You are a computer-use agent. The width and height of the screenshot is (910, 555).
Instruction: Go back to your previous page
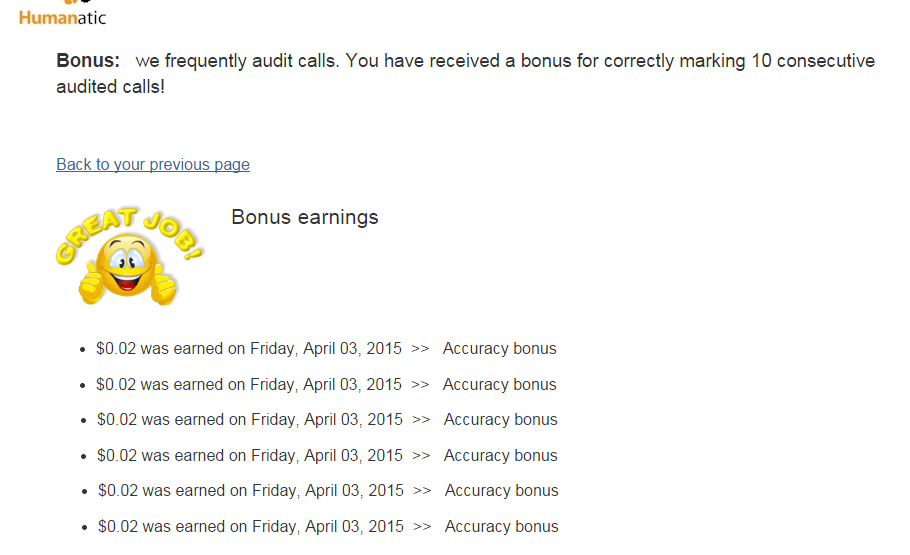153,164
